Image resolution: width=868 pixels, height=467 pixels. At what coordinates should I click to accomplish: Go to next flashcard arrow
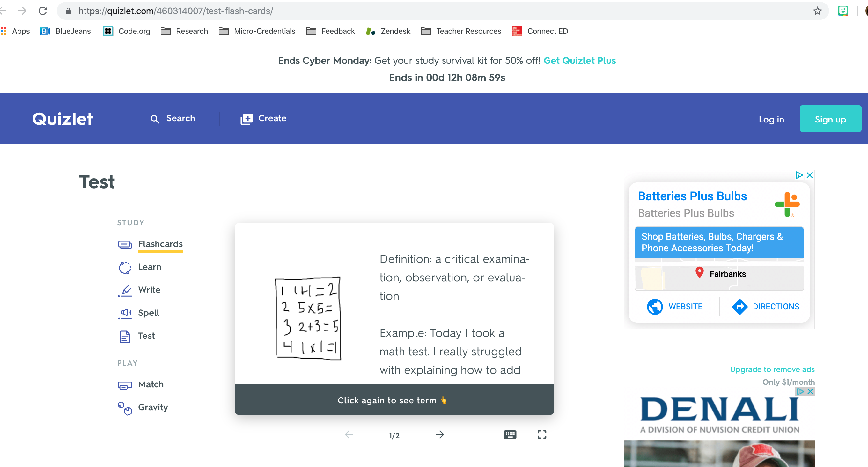click(440, 434)
